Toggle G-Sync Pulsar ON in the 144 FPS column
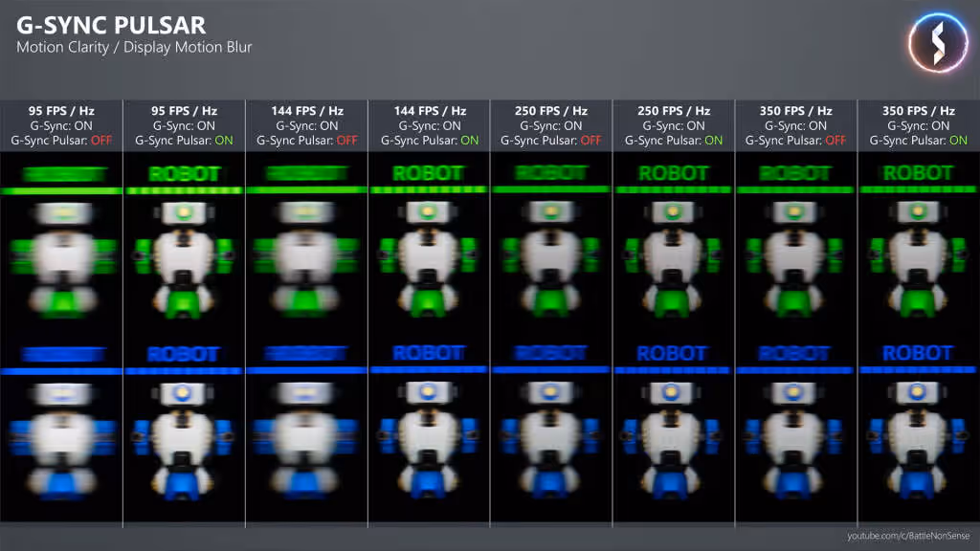The image size is (980, 551). (429, 140)
